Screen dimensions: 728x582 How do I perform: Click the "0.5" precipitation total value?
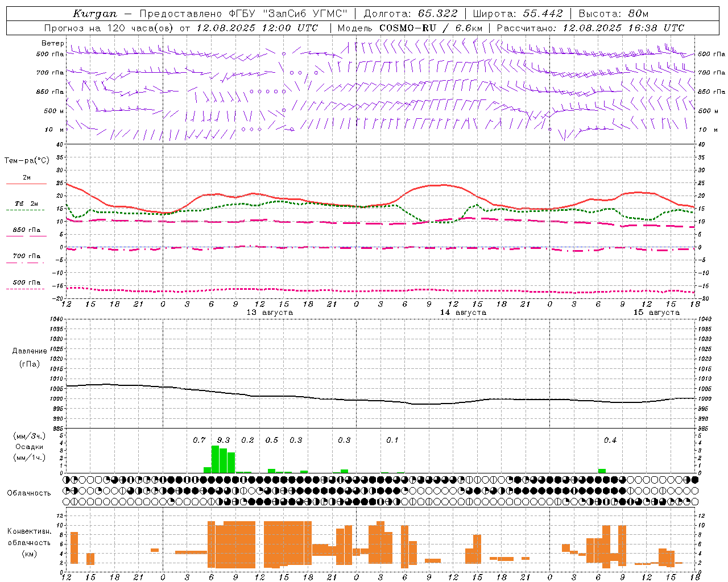272,440
